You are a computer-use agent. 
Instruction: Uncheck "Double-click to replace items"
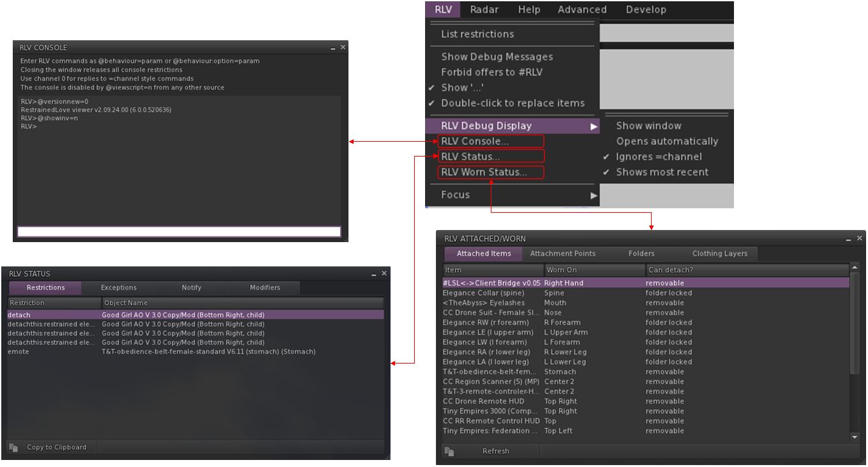coord(512,103)
